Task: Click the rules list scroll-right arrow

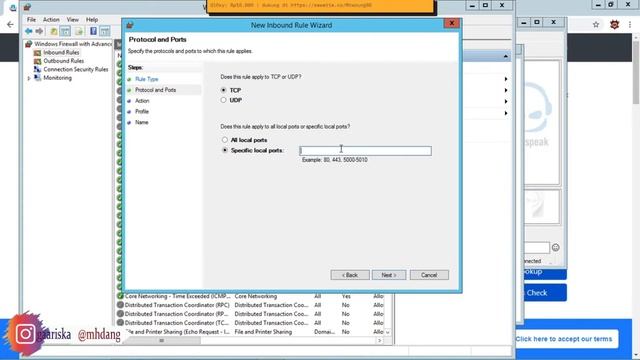Action: 380,340
